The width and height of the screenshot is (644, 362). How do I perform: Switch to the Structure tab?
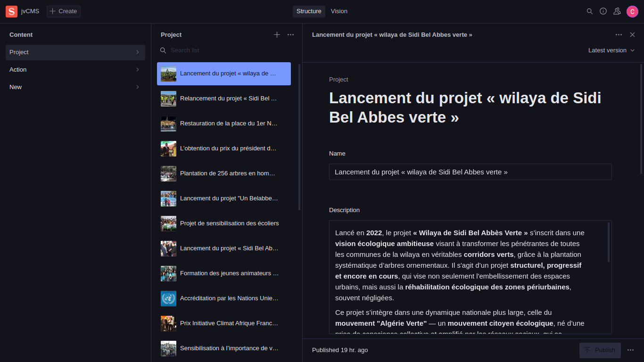(309, 11)
